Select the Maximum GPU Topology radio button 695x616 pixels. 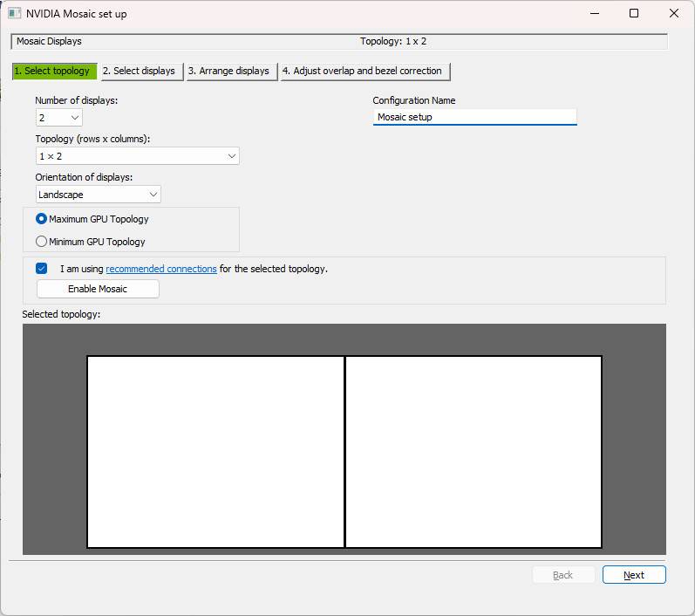42,219
